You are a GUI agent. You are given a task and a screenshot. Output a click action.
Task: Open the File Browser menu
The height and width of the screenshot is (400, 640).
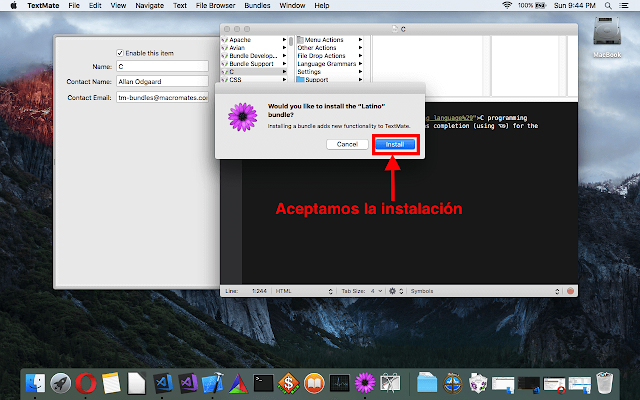point(216,5)
